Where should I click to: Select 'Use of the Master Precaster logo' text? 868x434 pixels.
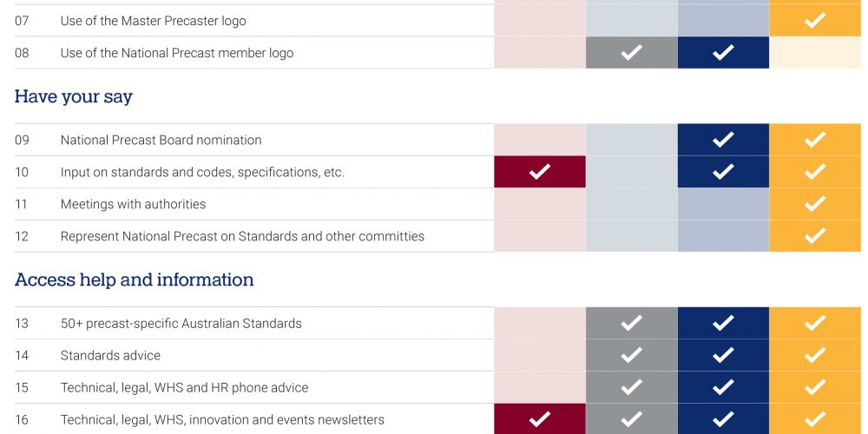pyautogui.click(x=154, y=21)
